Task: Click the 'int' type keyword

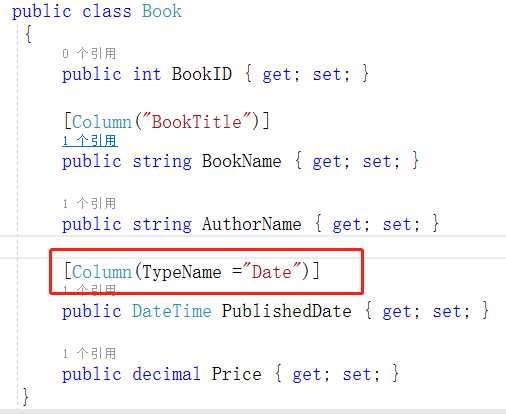Action: tap(147, 74)
